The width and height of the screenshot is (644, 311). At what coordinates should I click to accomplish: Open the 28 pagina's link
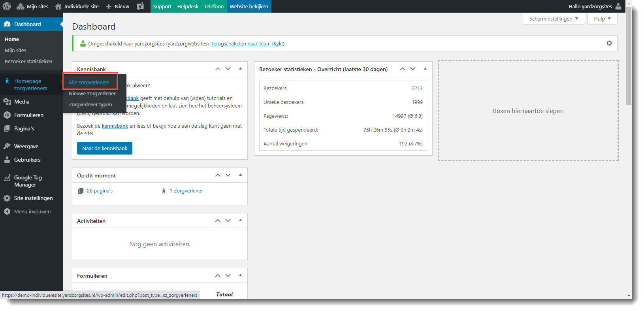(100, 190)
